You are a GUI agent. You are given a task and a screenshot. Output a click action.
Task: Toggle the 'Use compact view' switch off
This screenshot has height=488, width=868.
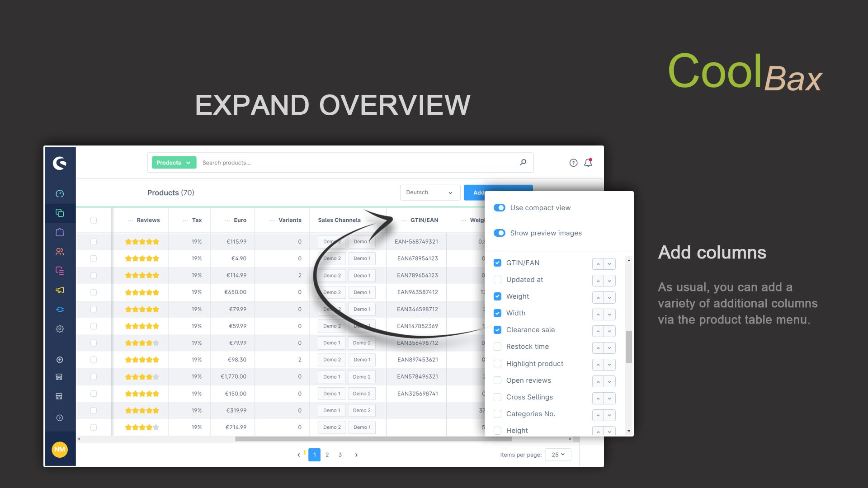click(499, 207)
